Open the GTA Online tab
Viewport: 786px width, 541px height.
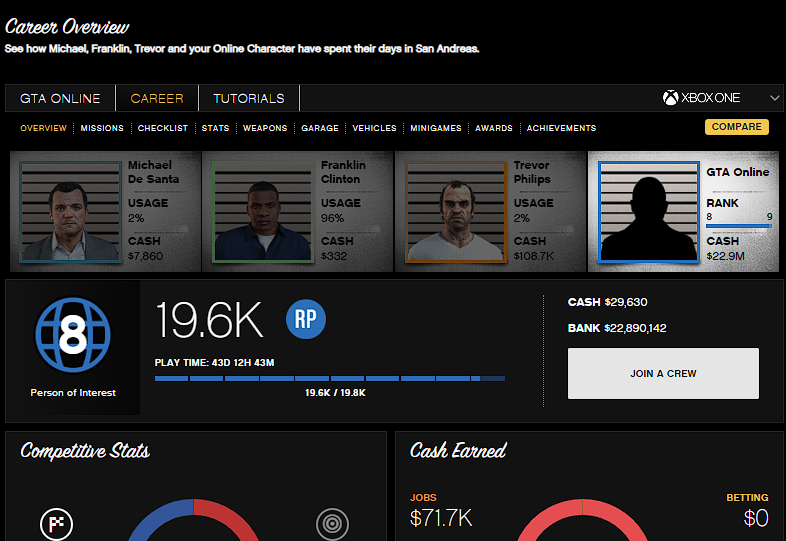pyautogui.click(x=60, y=98)
